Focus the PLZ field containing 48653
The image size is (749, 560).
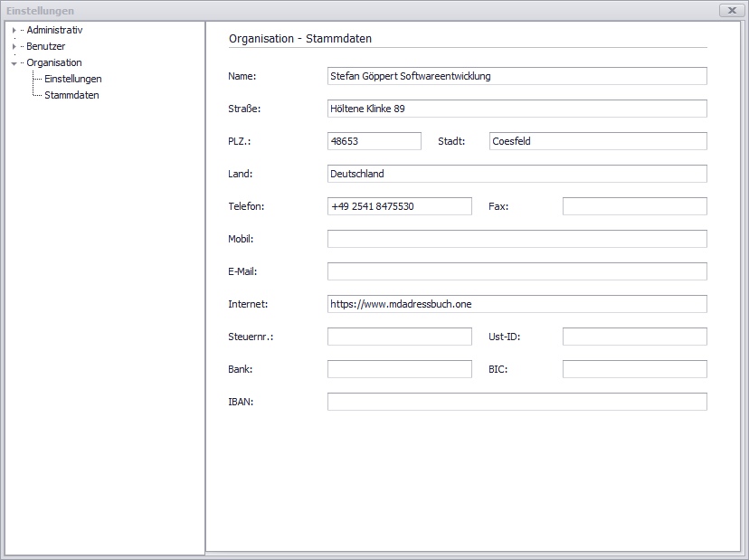[x=374, y=141]
